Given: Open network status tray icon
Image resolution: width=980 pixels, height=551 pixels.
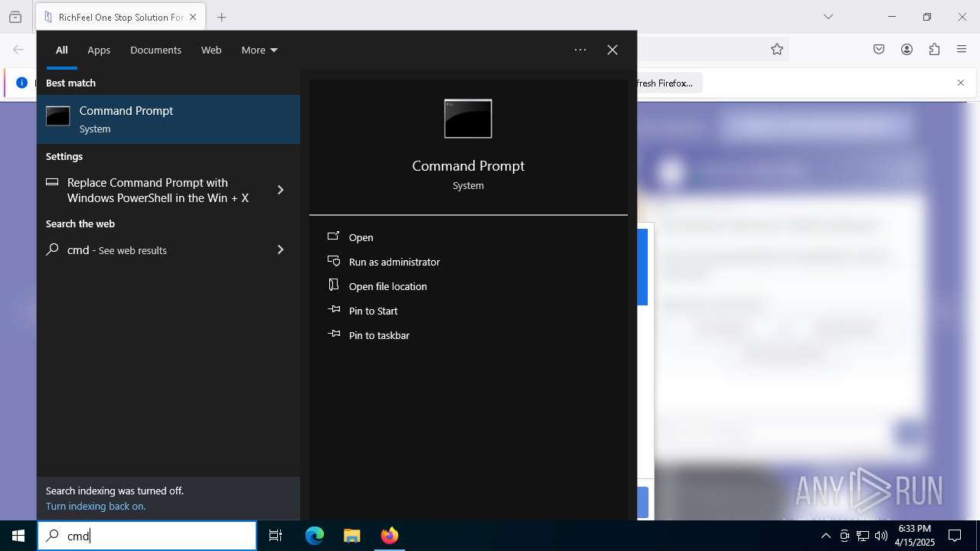Looking at the screenshot, I should (x=863, y=536).
